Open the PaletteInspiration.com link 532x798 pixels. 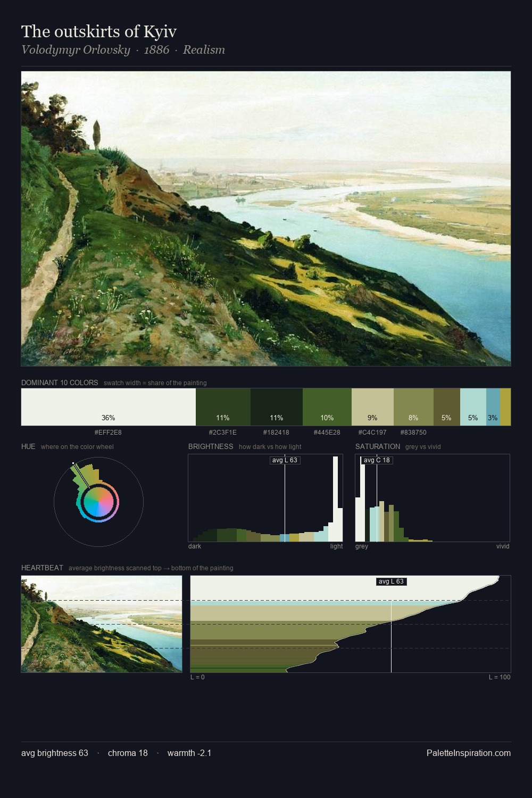469,753
